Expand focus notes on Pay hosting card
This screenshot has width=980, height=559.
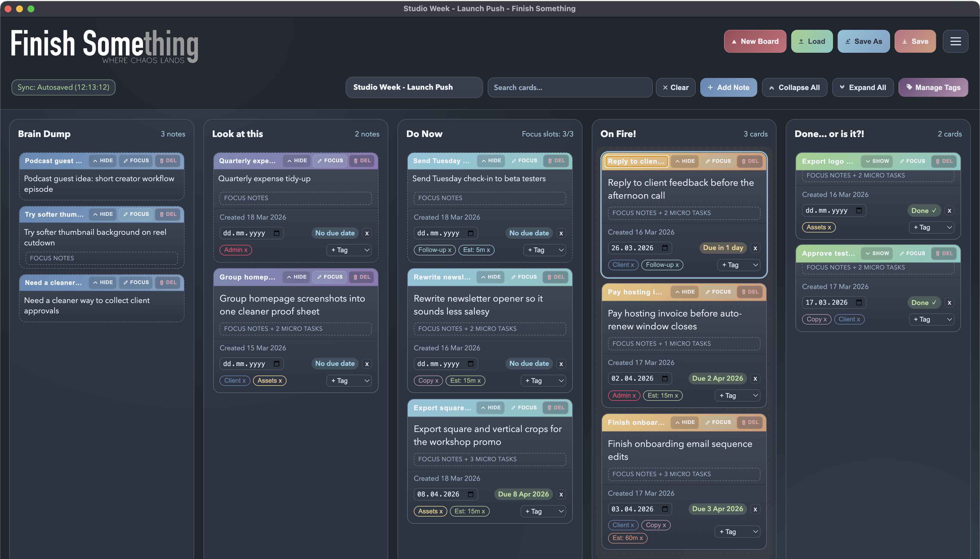684,344
